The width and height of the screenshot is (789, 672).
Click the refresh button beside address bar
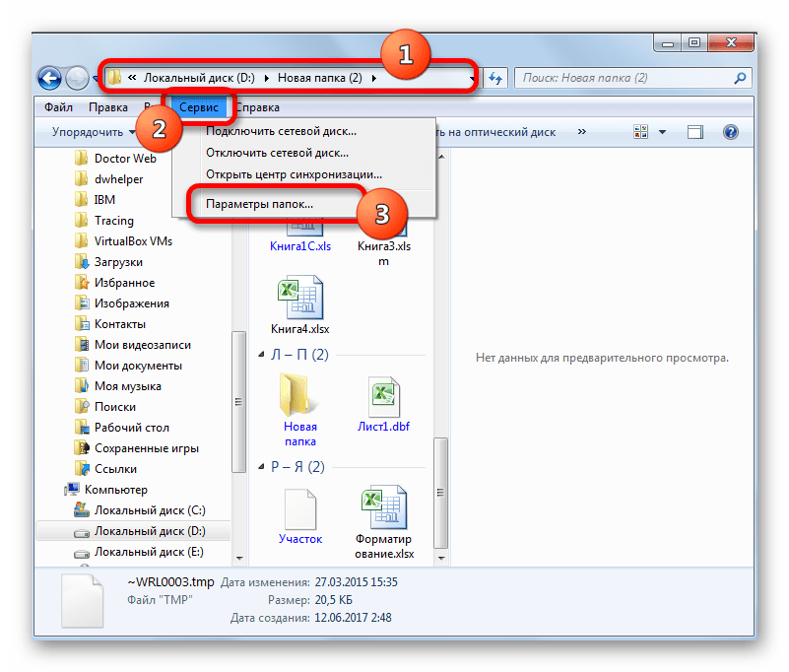[x=495, y=78]
